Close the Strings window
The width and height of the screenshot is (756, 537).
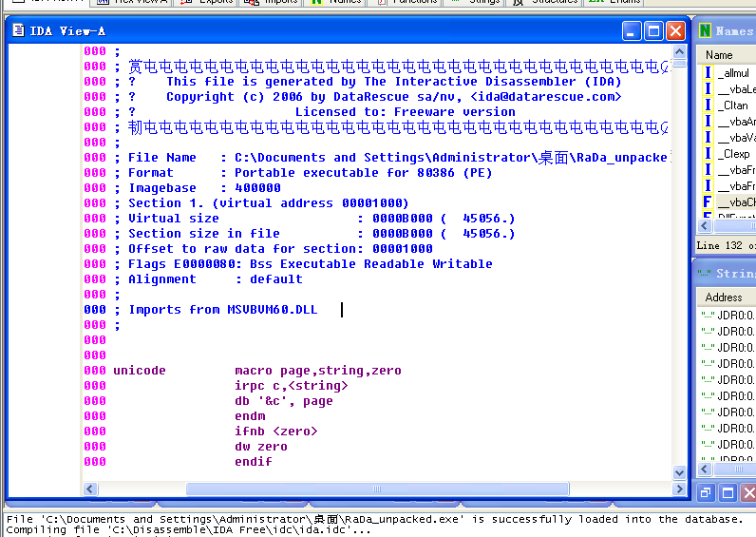tap(748, 493)
